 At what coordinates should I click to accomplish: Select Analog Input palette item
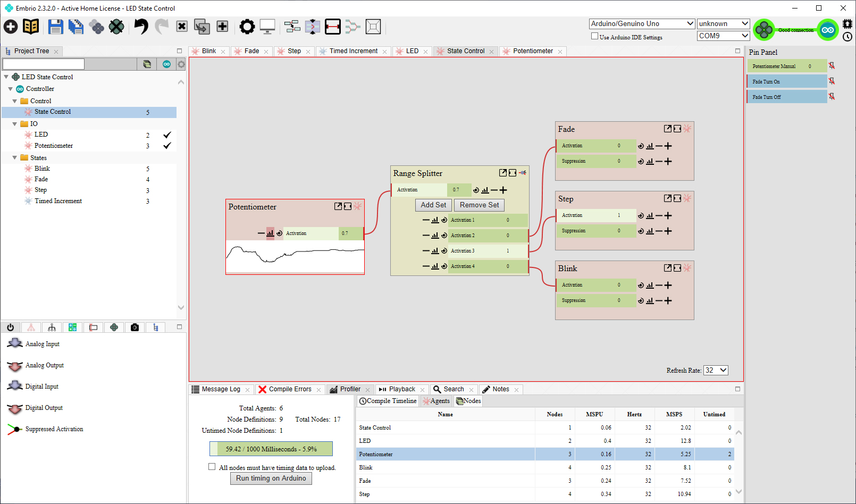(x=33, y=344)
